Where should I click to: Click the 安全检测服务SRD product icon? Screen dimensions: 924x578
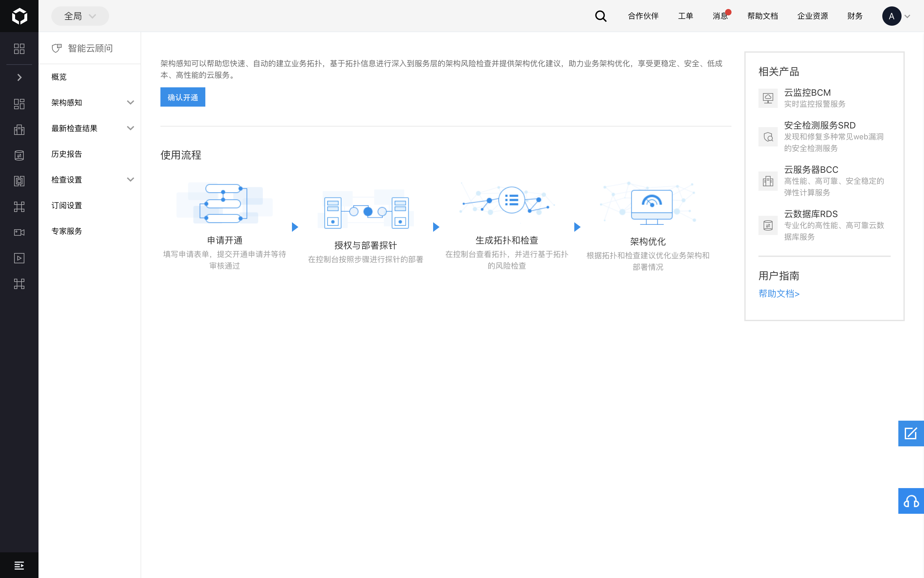[x=768, y=137]
